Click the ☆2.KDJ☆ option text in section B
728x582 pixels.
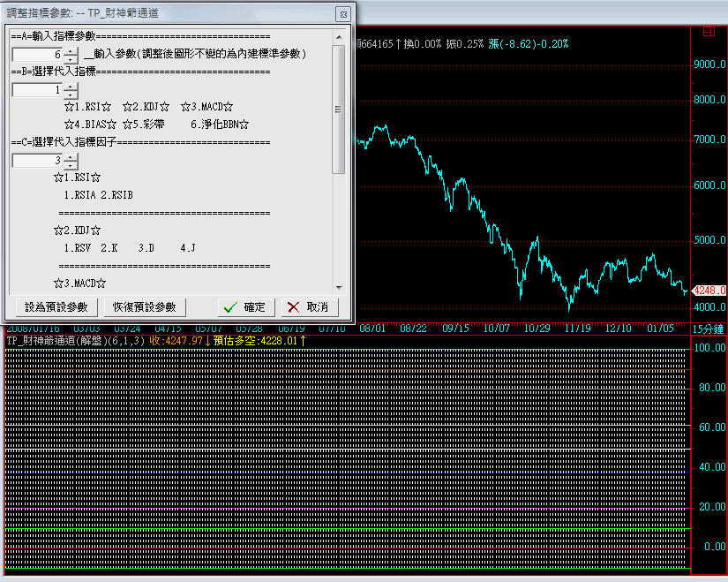point(146,107)
